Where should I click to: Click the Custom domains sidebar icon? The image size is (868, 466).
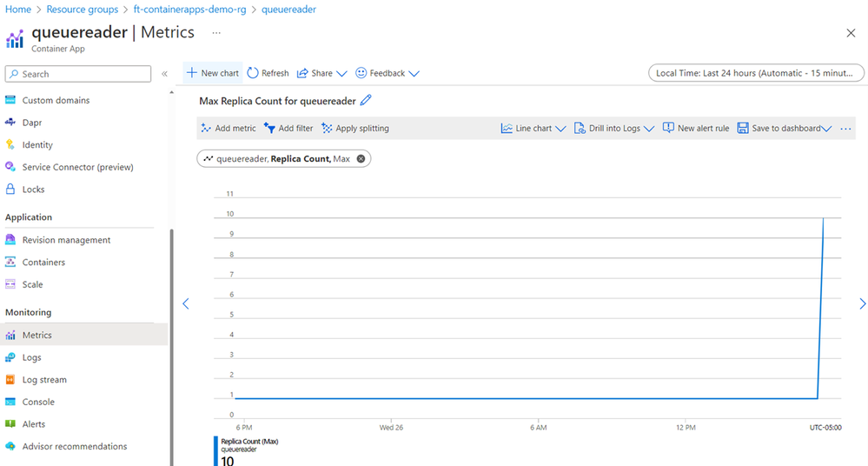click(10, 100)
